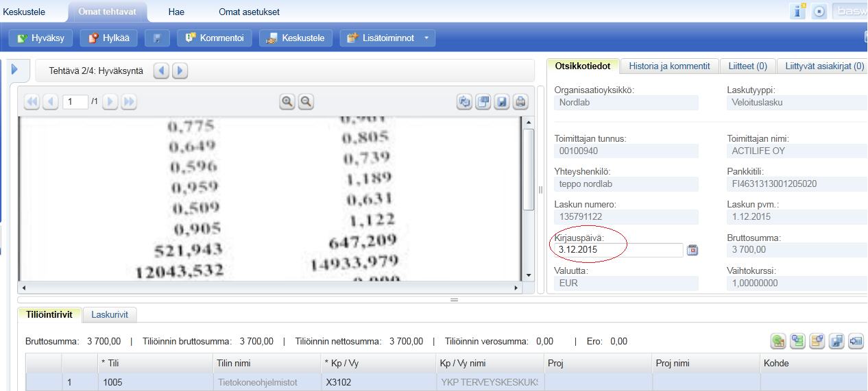Image resolution: width=868 pixels, height=391 pixels.
Task: Click the Kommentoi button
Action: tap(215, 38)
